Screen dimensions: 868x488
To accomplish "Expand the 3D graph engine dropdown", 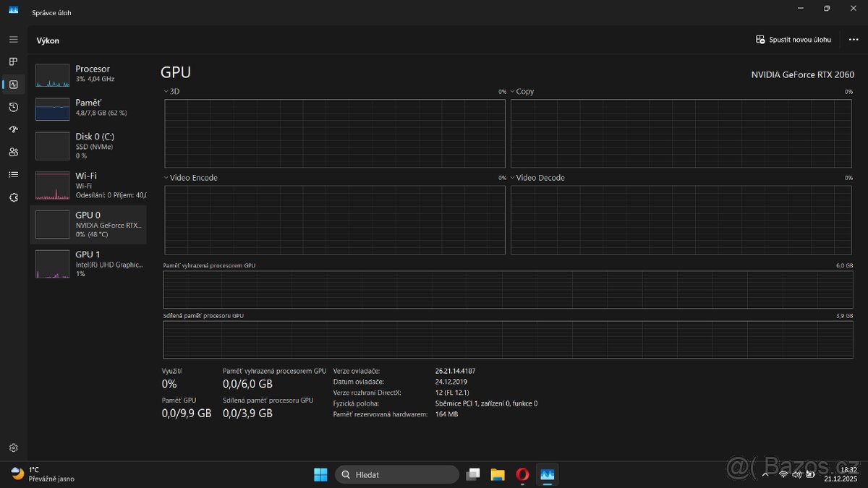I will click(x=174, y=92).
